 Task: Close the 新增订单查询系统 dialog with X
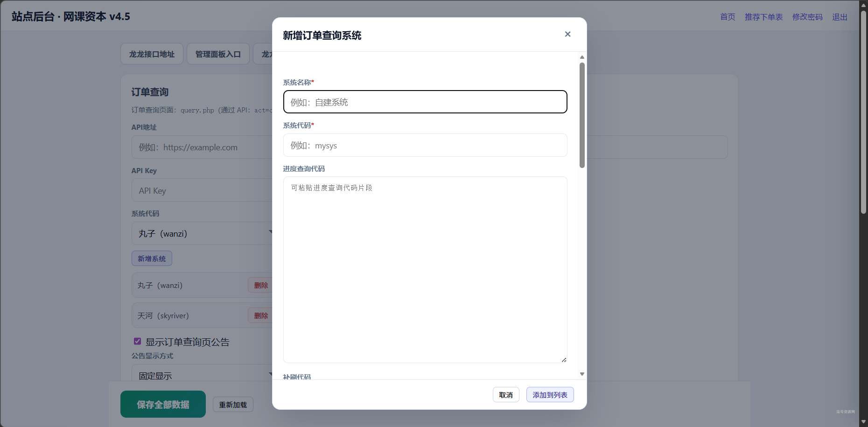point(567,34)
